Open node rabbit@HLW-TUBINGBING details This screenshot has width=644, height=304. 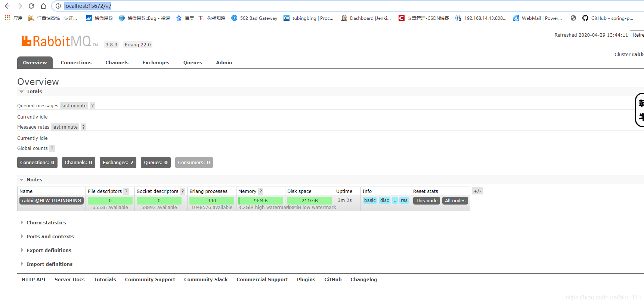pyautogui.click(x=52, y=201)
